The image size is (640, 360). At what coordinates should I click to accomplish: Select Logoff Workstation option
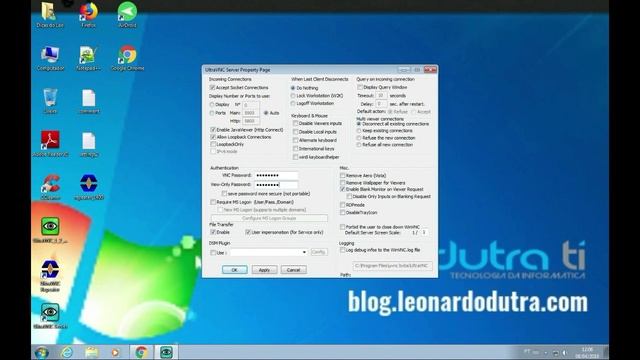tap(293, 103)
